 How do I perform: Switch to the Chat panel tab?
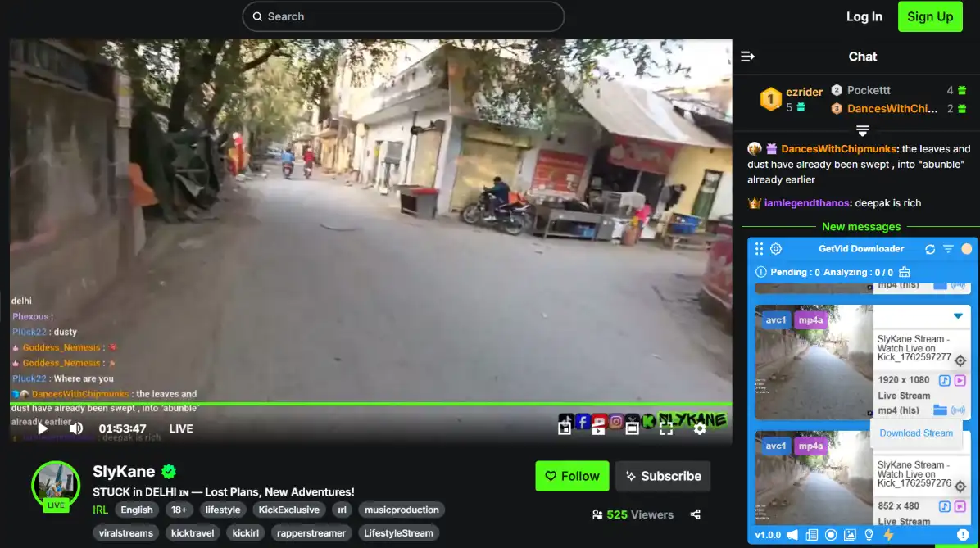(862, 57)
